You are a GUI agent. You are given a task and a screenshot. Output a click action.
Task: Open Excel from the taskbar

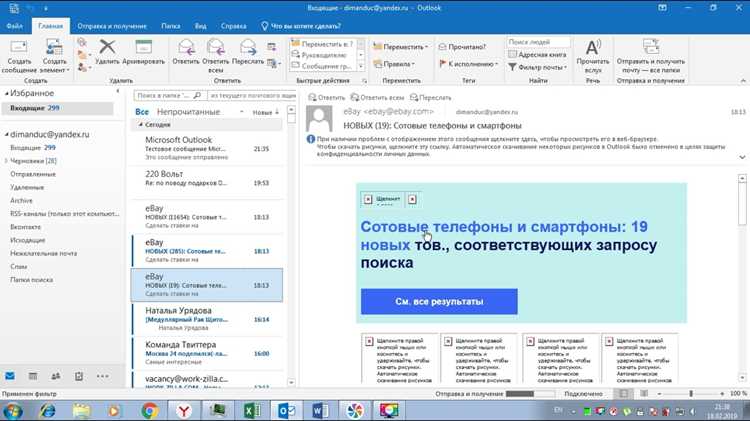point(252,410)
